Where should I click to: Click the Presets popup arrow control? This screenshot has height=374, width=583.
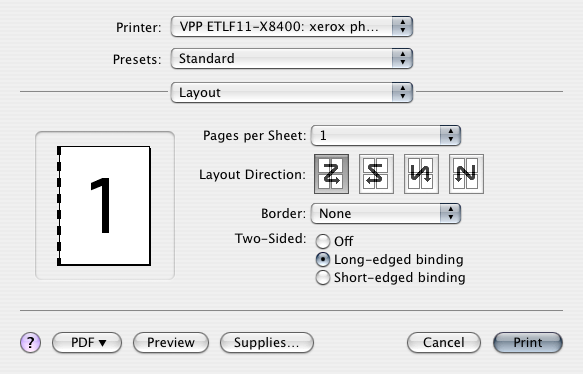pyautogui.click(x=402, y=58)
